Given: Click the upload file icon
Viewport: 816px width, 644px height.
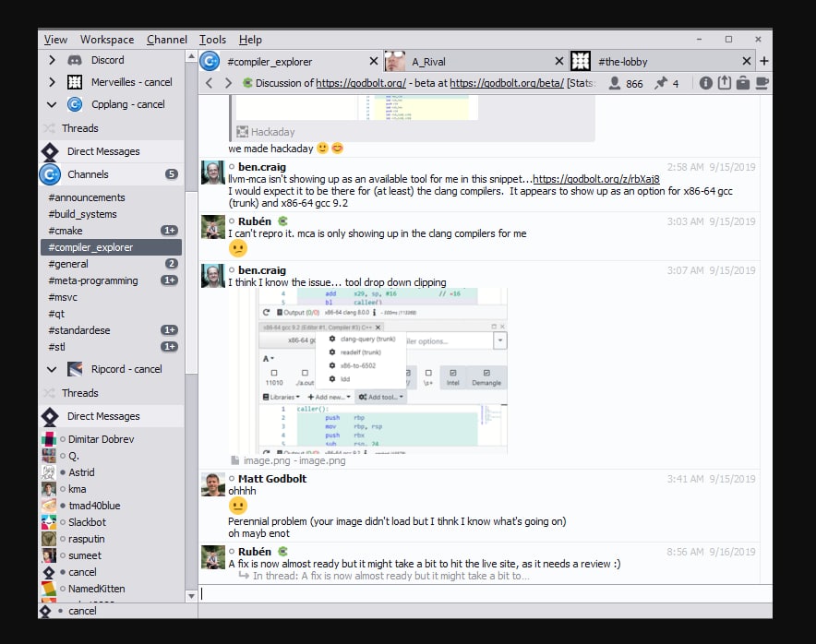Looking at the screenshot, I should coord(725,83).
